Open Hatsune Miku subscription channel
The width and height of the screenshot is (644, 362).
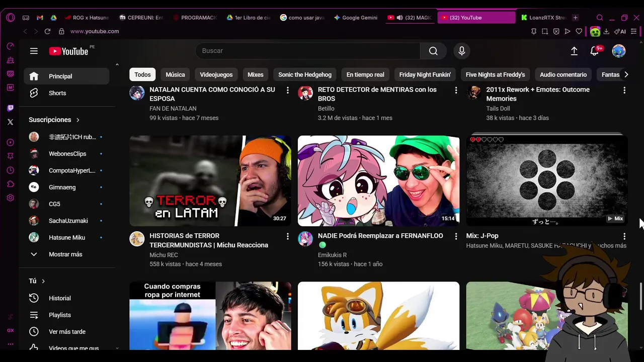[x=66, y=237]
